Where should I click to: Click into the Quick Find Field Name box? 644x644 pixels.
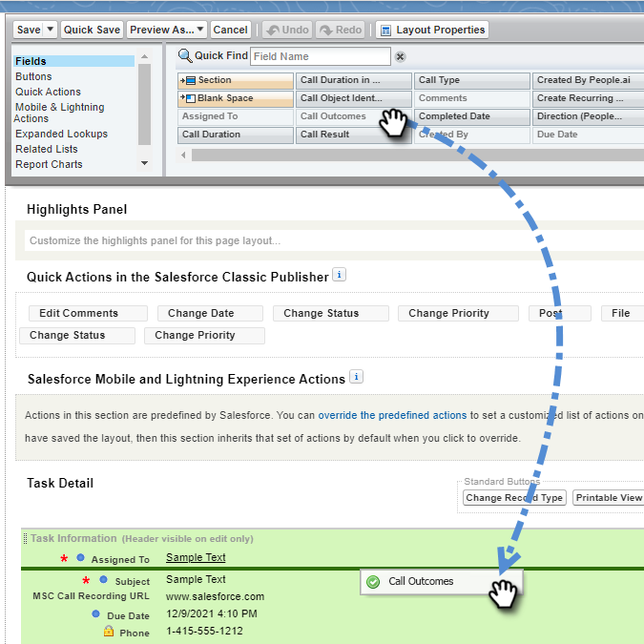321,56
